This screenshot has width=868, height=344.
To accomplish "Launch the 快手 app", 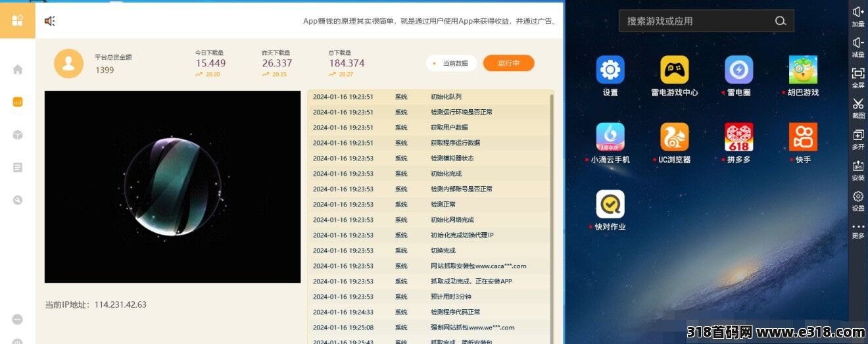I will coord(803,143).
